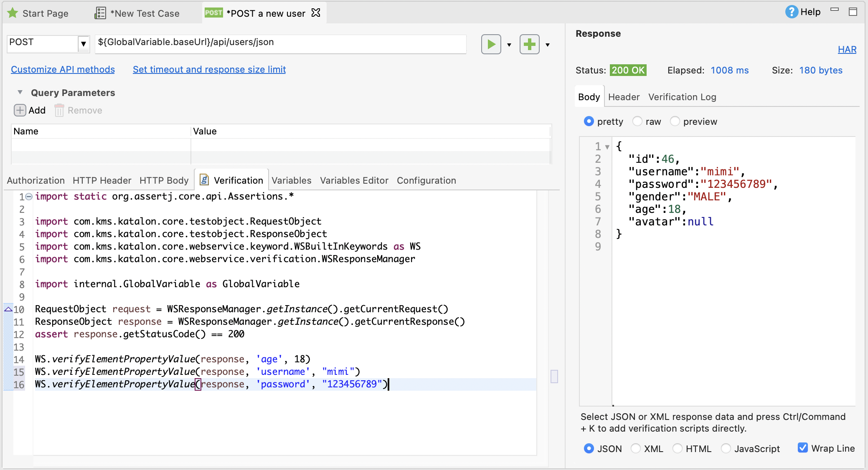
Task: Click the Remove trash icon
Action: (x=59, y=110)
